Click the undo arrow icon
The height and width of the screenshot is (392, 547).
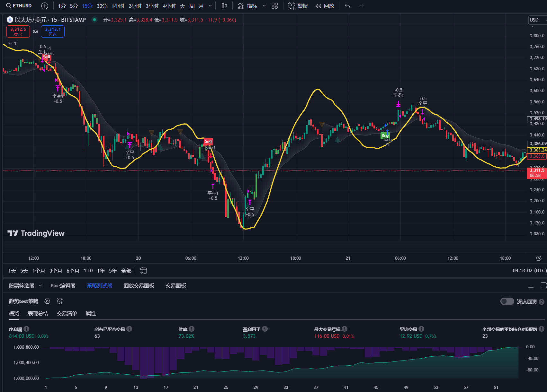[347, 6]
